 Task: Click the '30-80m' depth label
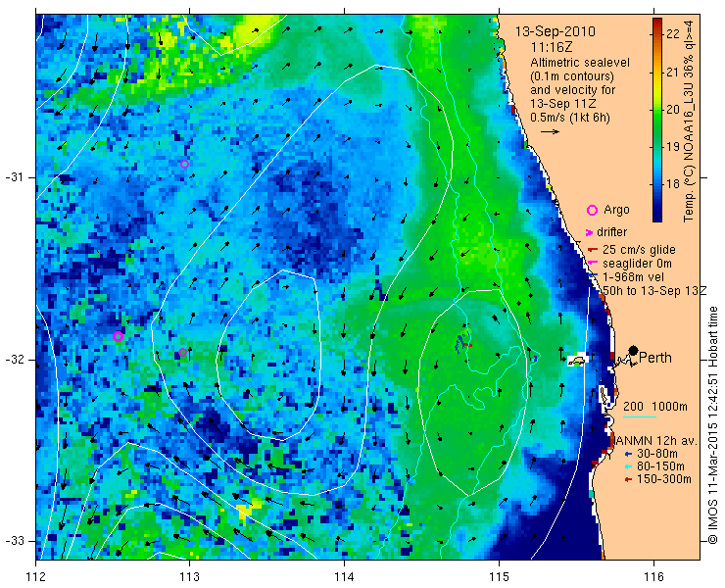click(x=657, y=454)
